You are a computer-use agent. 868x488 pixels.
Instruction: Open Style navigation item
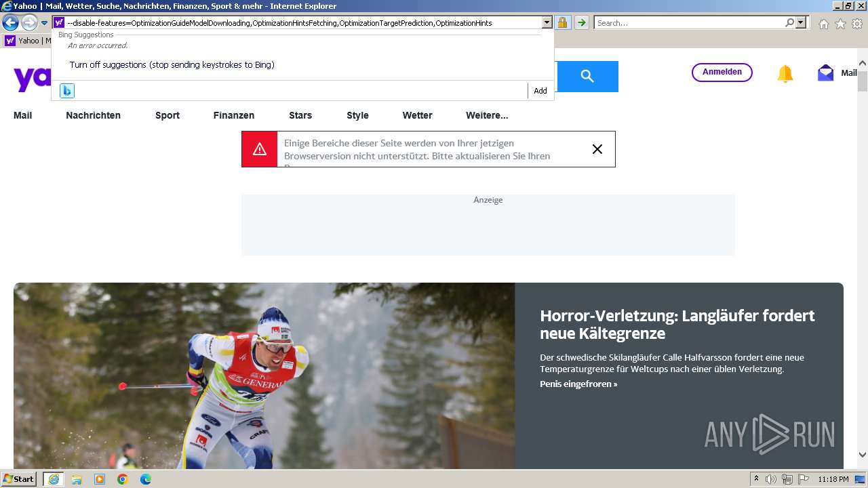(x=357, y=115)
